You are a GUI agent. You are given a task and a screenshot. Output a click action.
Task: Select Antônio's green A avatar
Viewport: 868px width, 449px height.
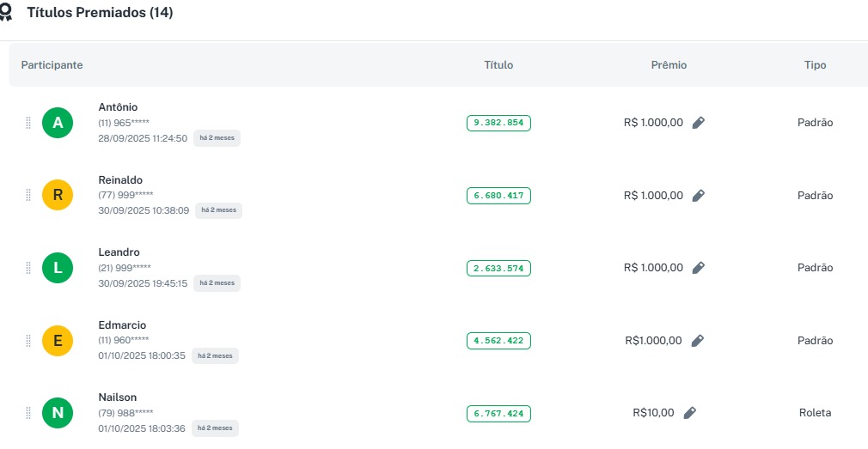58,123
